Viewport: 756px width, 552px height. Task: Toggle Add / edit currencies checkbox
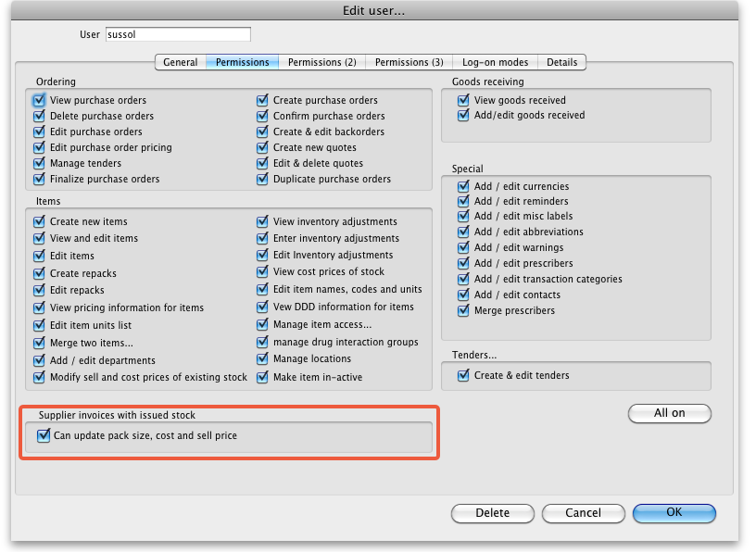click(x=463, y=186)
